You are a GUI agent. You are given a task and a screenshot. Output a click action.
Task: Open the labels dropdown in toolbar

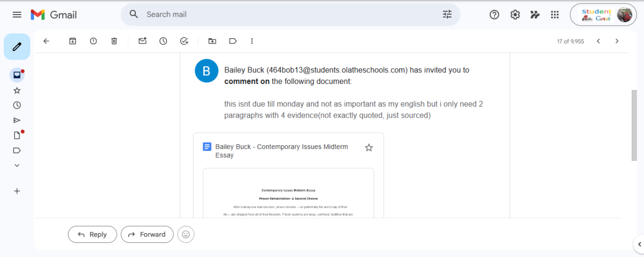point(233,41)
